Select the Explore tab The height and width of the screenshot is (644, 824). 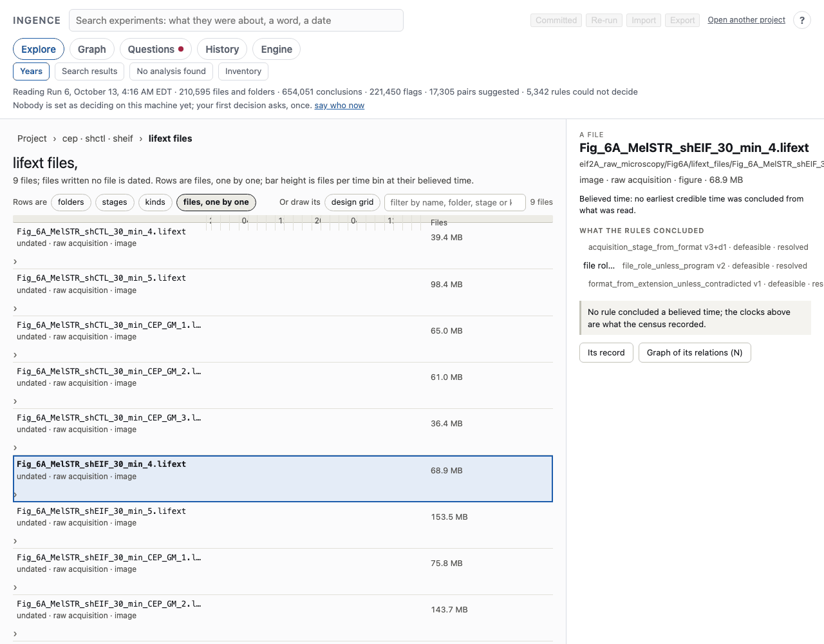tap(39, 50)
